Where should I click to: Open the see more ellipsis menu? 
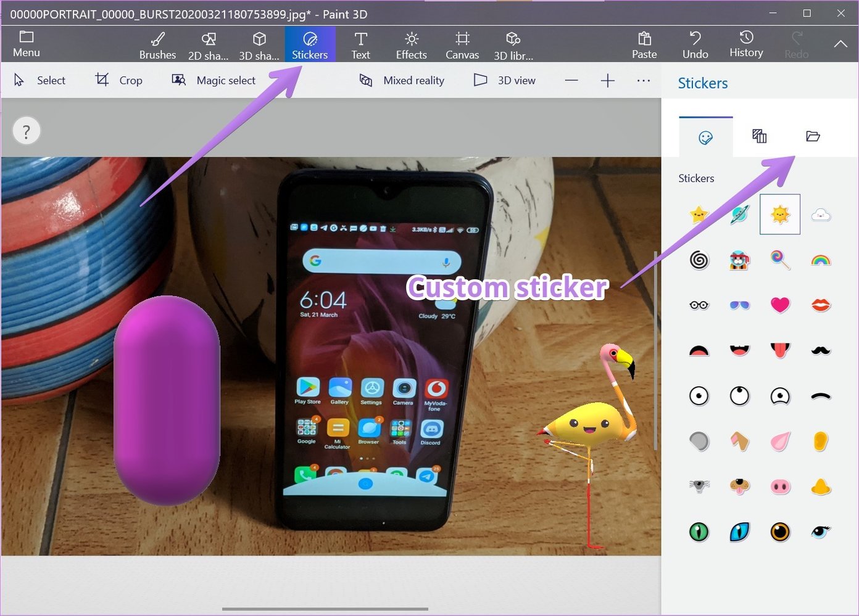(644, 80)
